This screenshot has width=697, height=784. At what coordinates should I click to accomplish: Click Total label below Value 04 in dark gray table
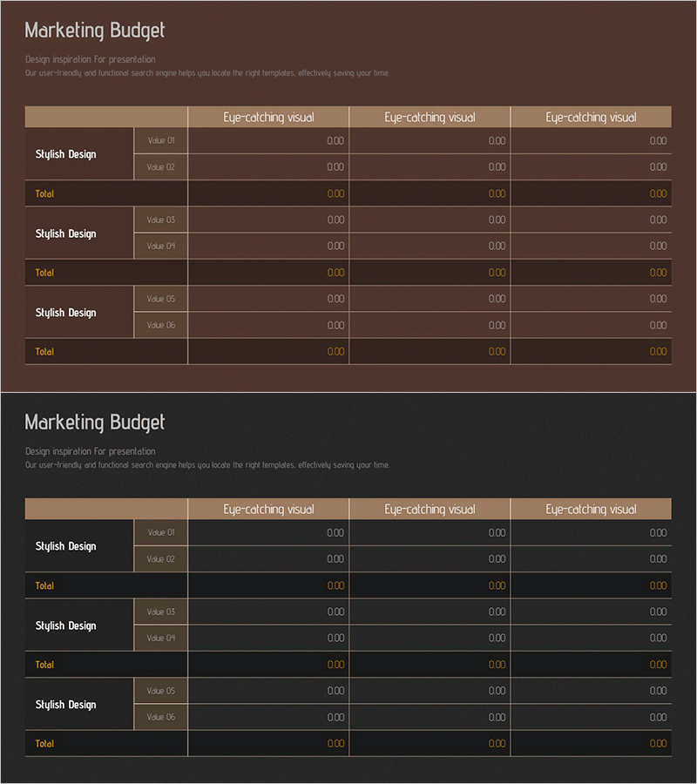[x=44, y=665]
